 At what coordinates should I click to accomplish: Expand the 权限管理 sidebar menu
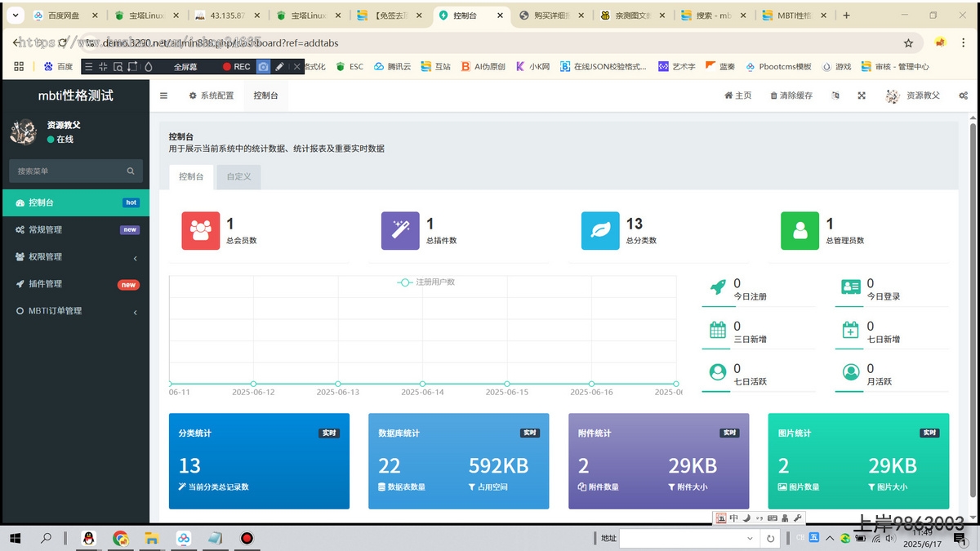click(x=75, y=257)
